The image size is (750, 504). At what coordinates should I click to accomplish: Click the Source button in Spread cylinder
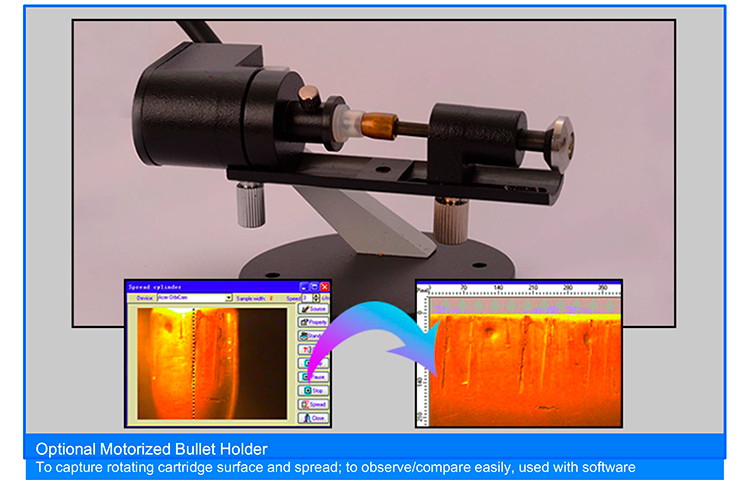(x=315, y=310)
